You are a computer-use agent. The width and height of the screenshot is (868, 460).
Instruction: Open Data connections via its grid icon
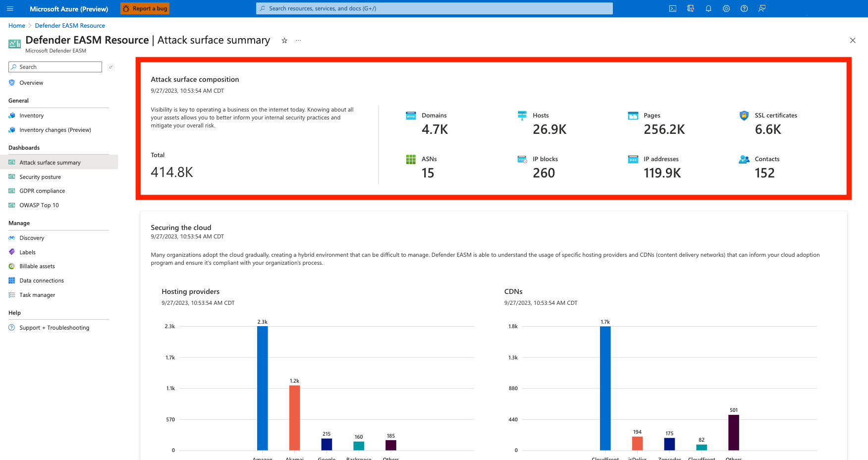tap(11, 280)
